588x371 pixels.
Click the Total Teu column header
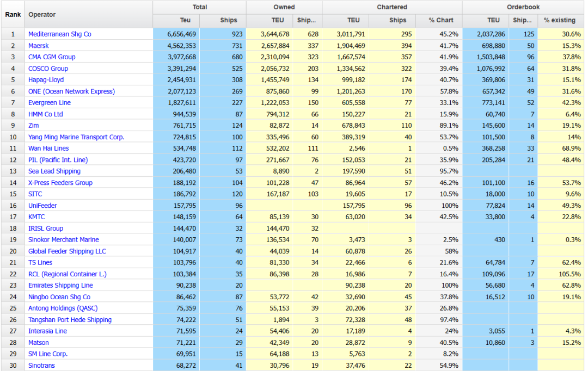click(176, 21)
